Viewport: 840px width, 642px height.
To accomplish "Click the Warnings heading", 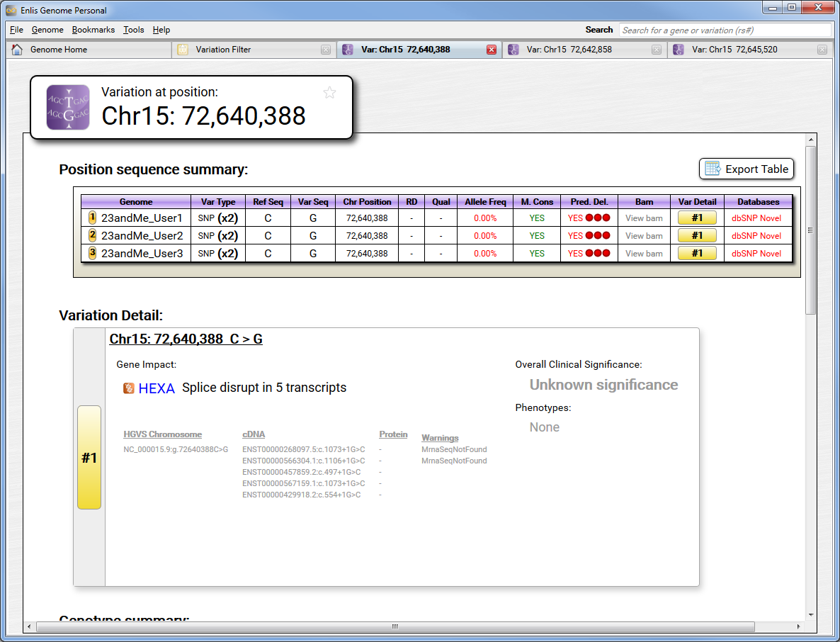I will click(x=440, y=438).
